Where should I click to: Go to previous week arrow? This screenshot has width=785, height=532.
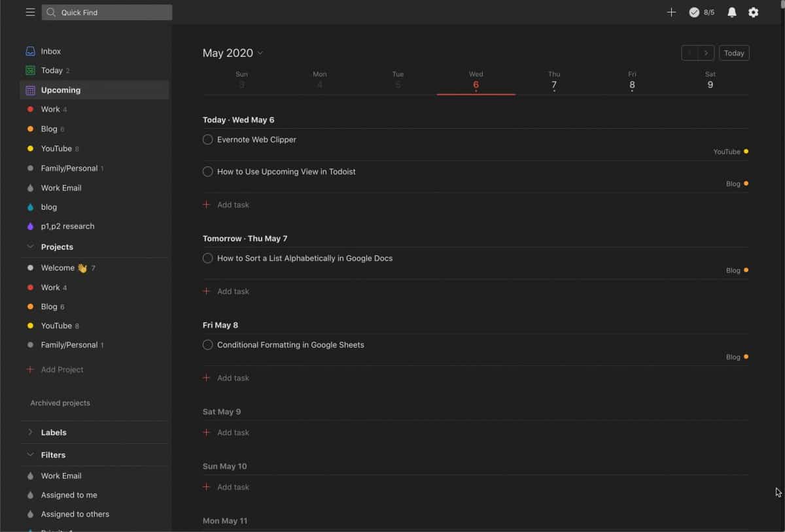(690, 53)
